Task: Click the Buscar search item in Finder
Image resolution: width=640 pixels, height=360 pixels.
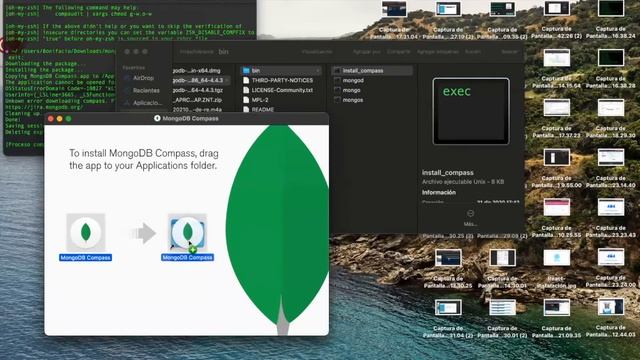Action: click(509, 52)
